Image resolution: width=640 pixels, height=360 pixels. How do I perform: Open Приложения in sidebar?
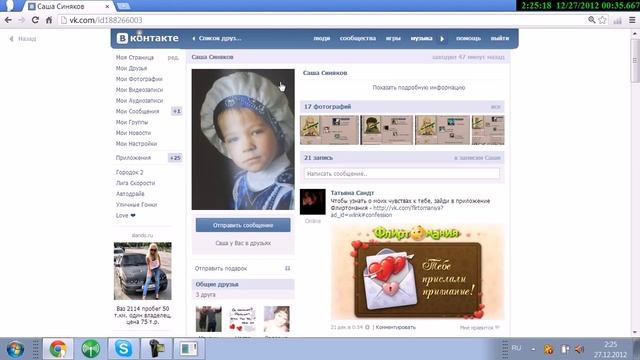point(133,158)
